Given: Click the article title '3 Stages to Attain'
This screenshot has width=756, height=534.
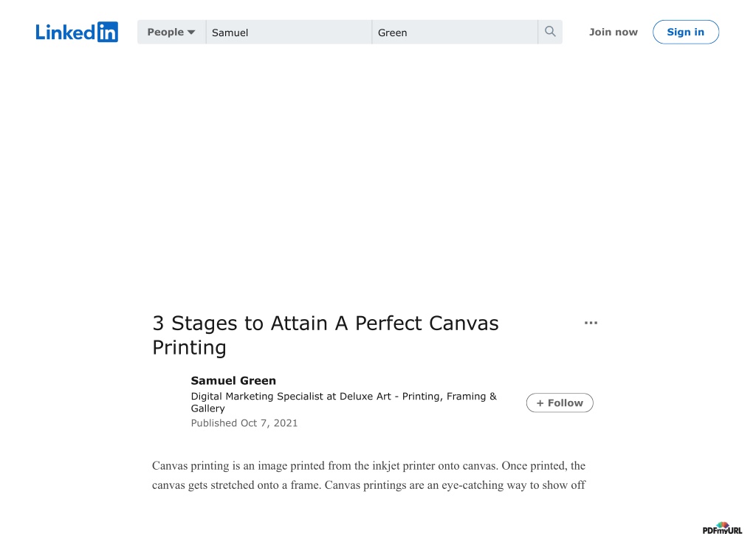Looking at the screenshot, I should pos(326,335).
